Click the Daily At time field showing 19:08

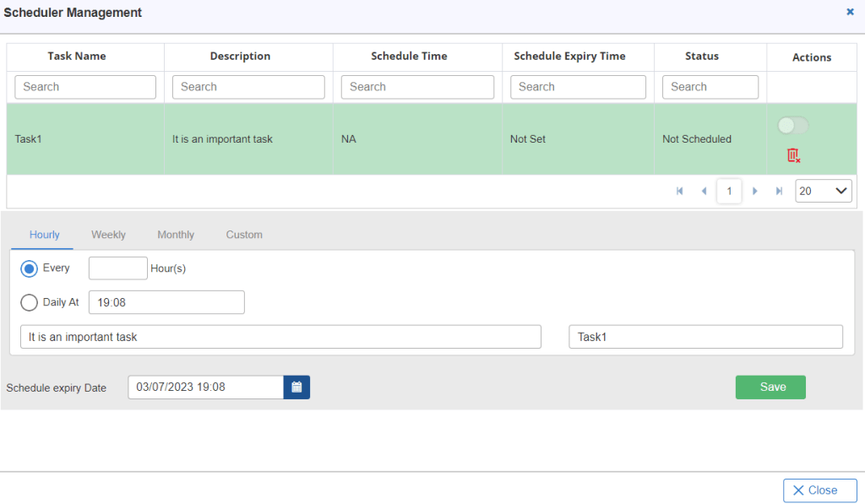coord(166,302)
